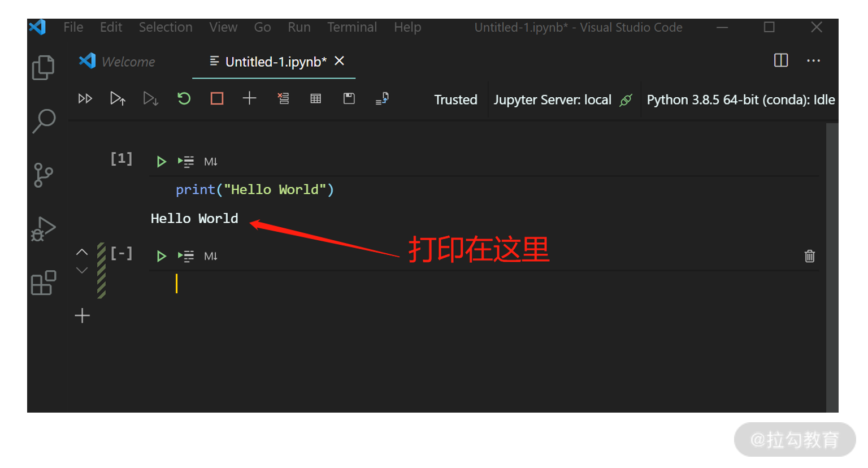Click the Trusted notebook status
Screen dimensions: 868x468
[x=455, y=100]
